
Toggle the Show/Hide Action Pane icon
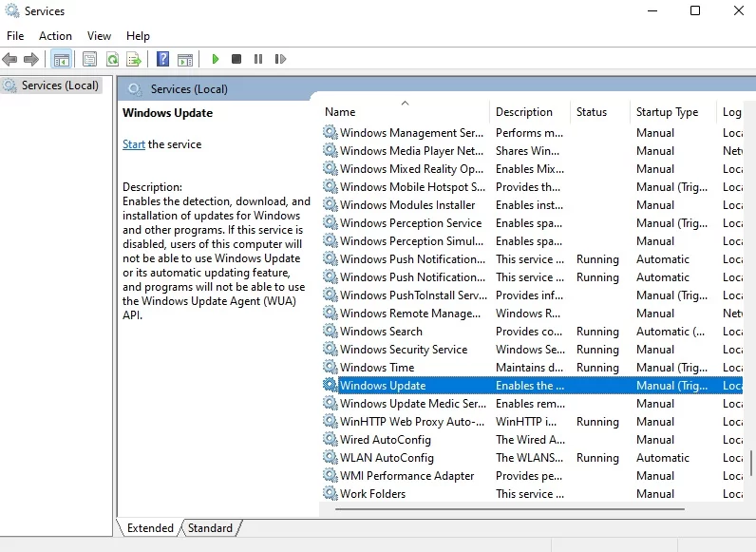coord(185,59)
